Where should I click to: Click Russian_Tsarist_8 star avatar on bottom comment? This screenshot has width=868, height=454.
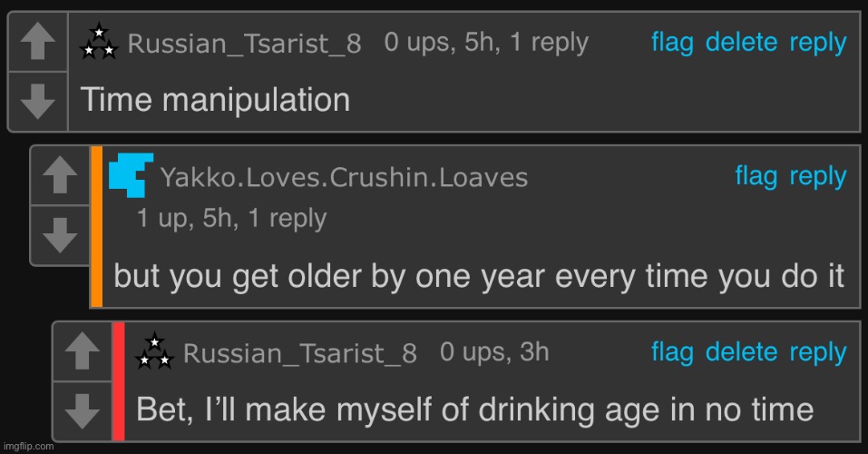[154, 351]
